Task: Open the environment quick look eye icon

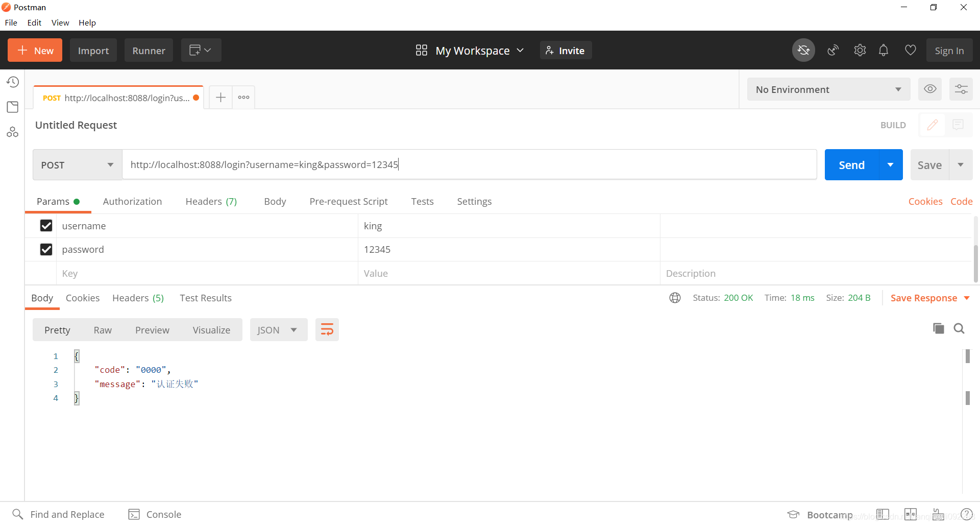Action: (x=930, y=89)
